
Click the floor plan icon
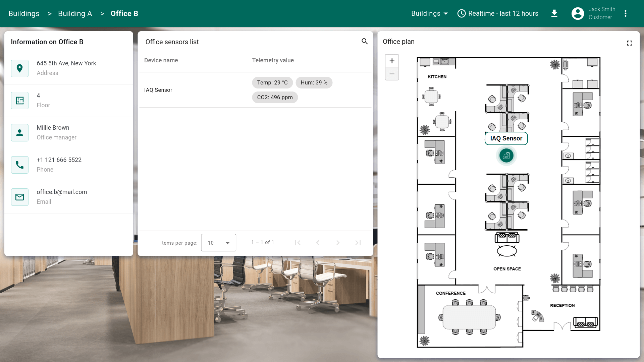[x=20, y=101]
